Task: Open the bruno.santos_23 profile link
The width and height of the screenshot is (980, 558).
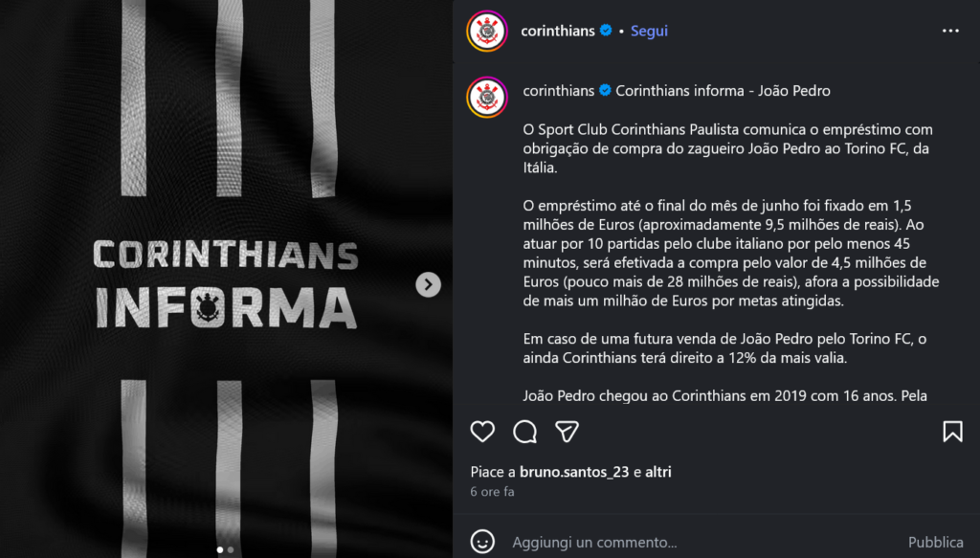Action: point(574,472)
